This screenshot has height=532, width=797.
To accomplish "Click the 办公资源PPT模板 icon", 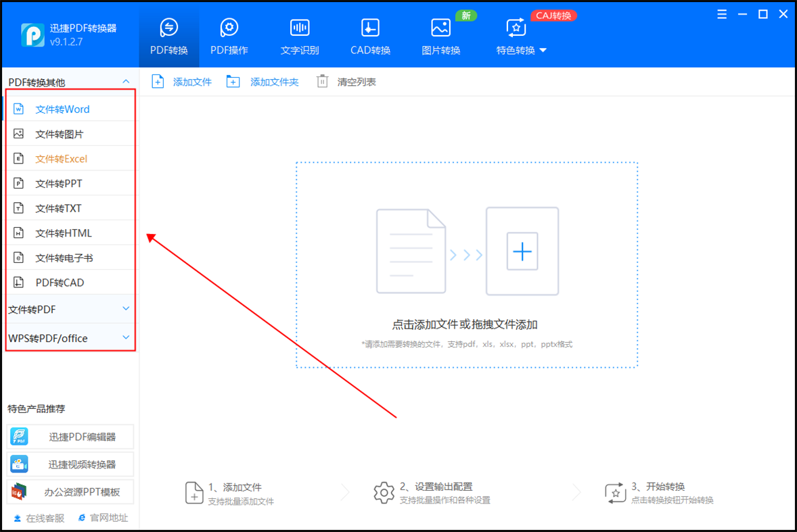I will coord(20,491).
